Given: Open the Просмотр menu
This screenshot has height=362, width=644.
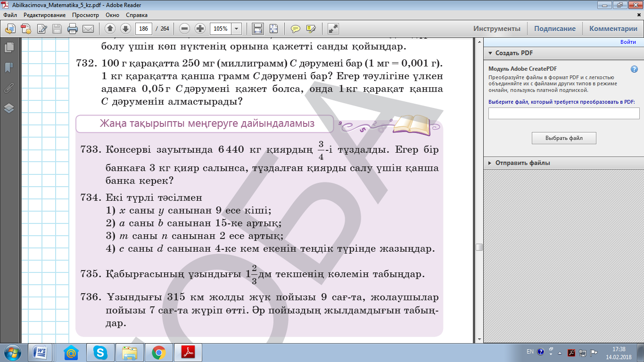Looking at the screenshot, I should coord(85,15).
